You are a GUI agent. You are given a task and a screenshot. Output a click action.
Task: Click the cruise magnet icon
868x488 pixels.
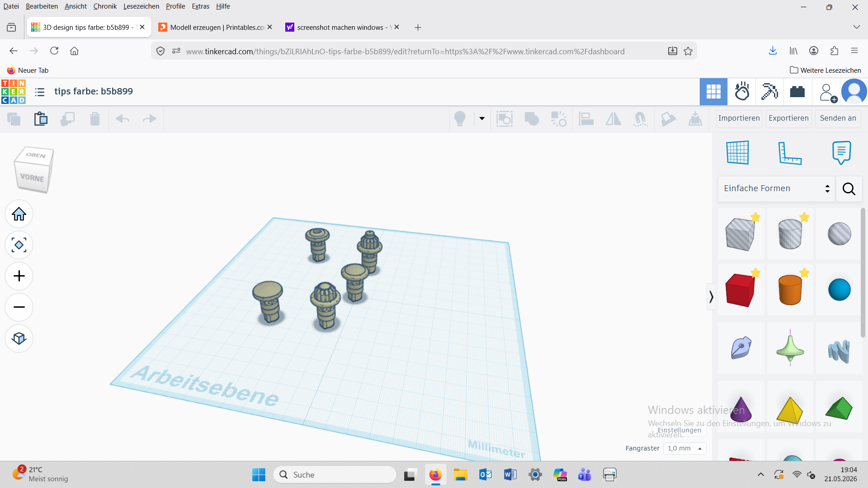pyautogui.click(x=640, y=119)
